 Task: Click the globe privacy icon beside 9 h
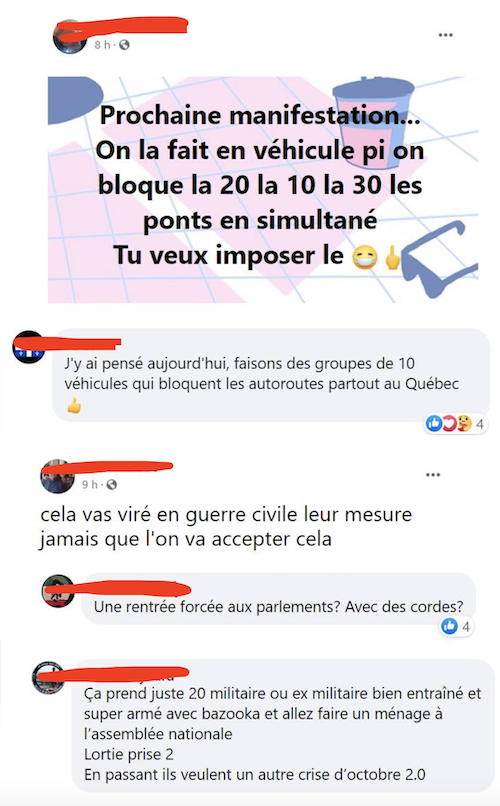(112, 485)
